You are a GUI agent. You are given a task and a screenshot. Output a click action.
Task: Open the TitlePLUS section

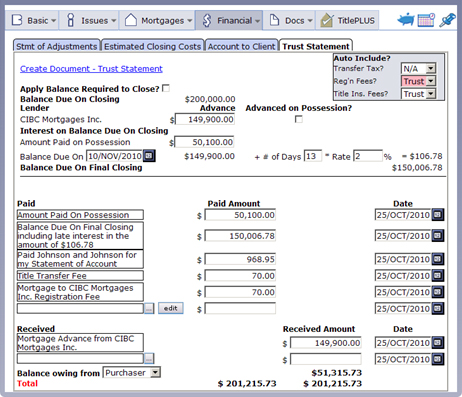(347, 20)
